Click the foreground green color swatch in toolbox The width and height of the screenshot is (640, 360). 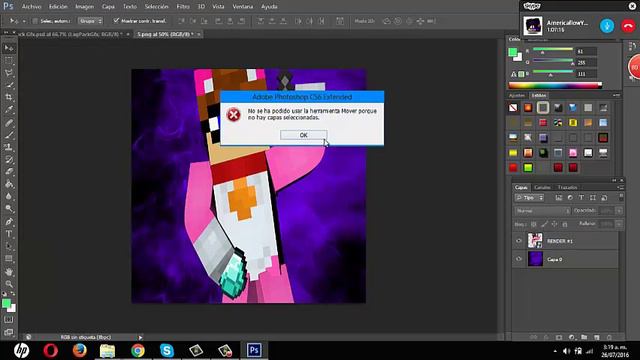(x=6, y=303)
